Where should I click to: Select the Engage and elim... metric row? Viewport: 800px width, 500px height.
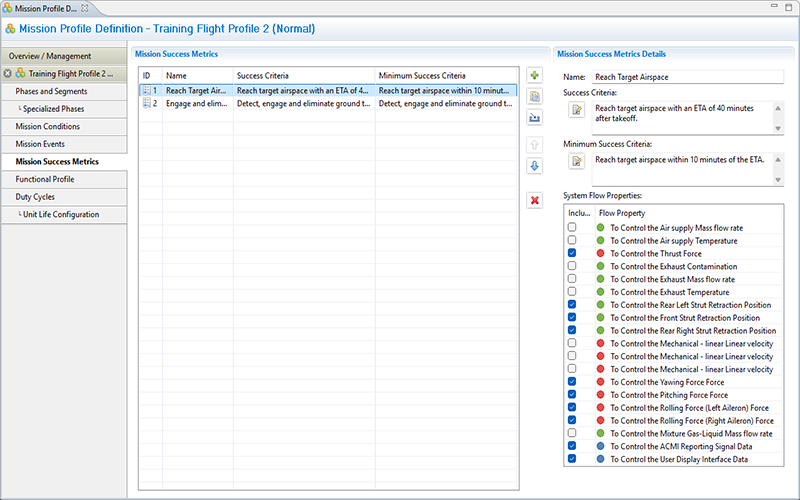(328, 104)
